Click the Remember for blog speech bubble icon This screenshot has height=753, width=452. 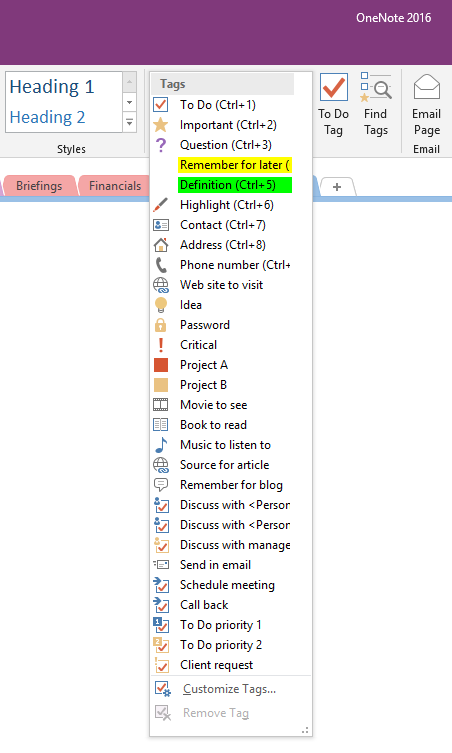pos(160,485)
